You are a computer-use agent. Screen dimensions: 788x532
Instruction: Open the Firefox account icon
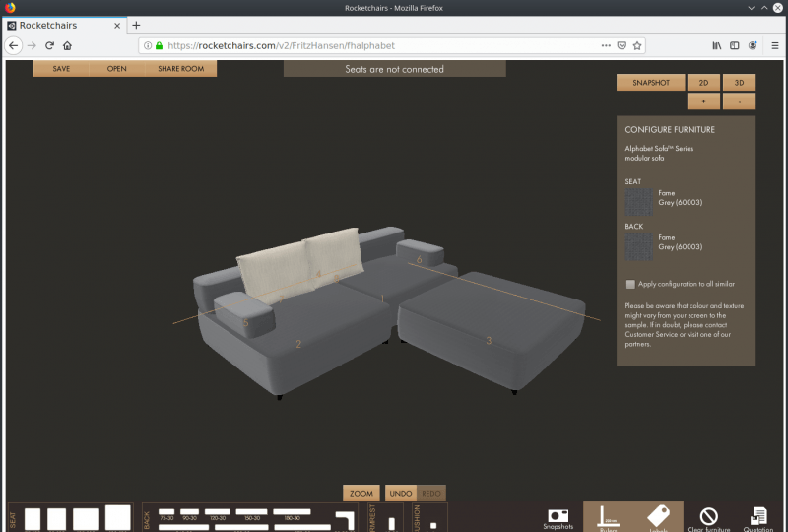coord(753,45)
